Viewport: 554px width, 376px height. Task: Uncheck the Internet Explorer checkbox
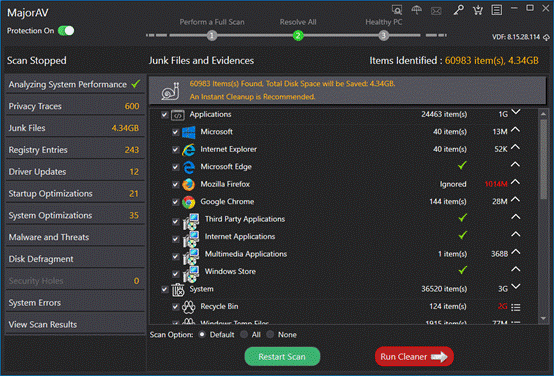175,149
